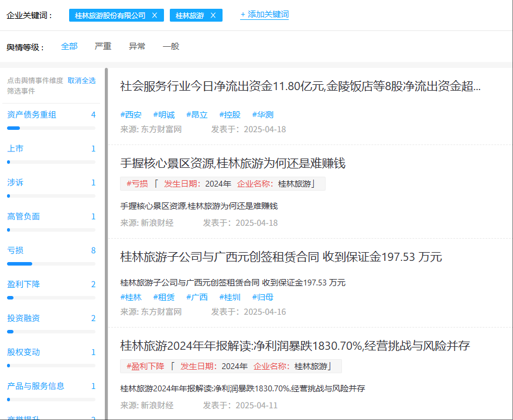The image size is (513, 420).
Task: Open the 2024年年报解读 article headline
Action: [295, 346]
